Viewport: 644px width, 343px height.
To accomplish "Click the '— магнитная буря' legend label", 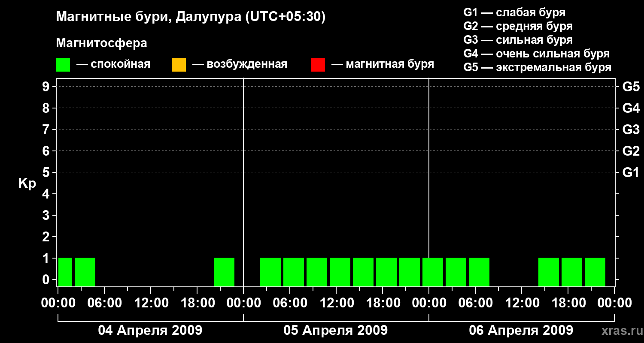I will (383, 64).
